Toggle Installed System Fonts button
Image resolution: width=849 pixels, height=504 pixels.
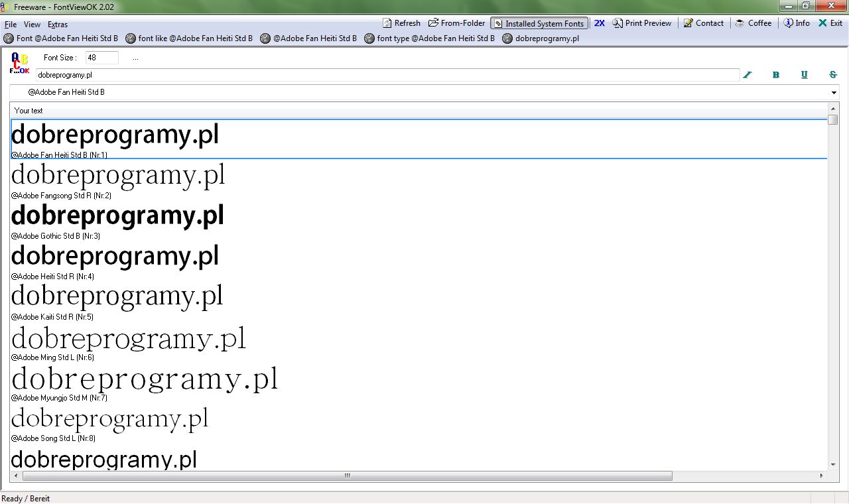(x=539, y=23)
